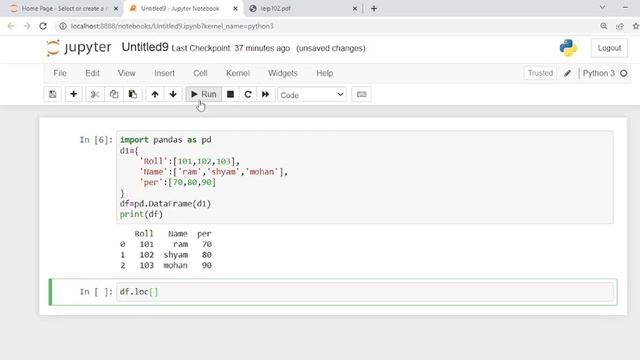Screen dimensions: 640x360
Task: Open the Edit menu
Action: point(92,73)
